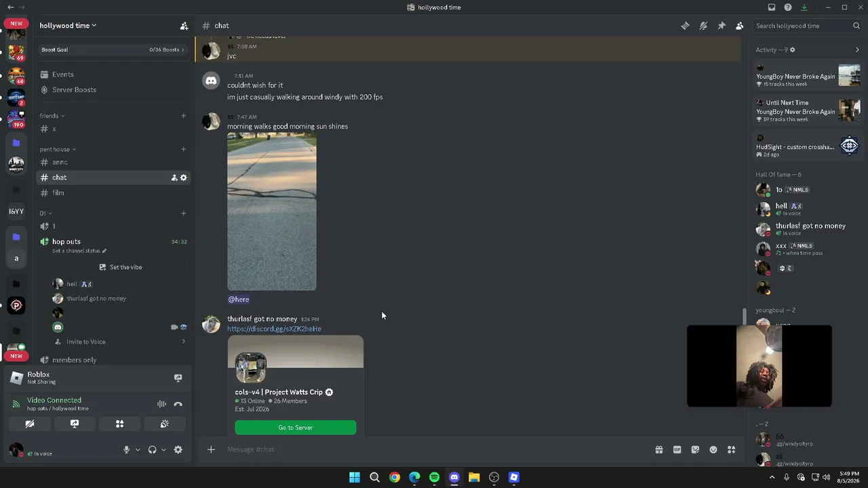Open the discord.gg invite link
This screenshot has width=868, height=488.
click(x=274, y=329)
